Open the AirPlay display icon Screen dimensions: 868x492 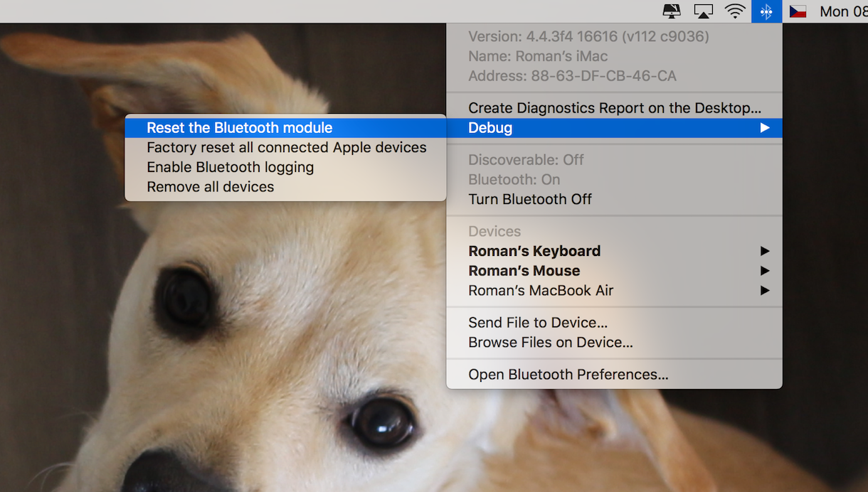click(x=703, y=11)
